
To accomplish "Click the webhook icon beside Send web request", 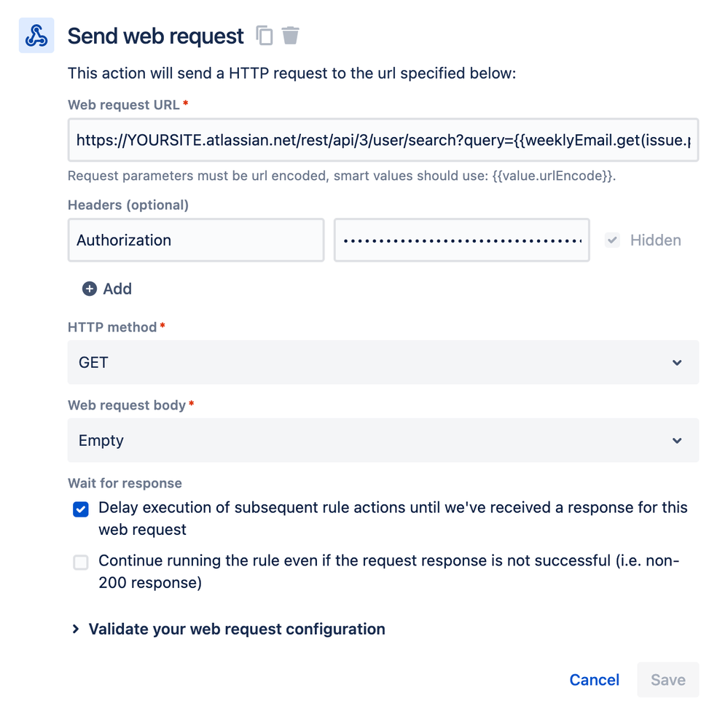I will (x=36, y=35).
